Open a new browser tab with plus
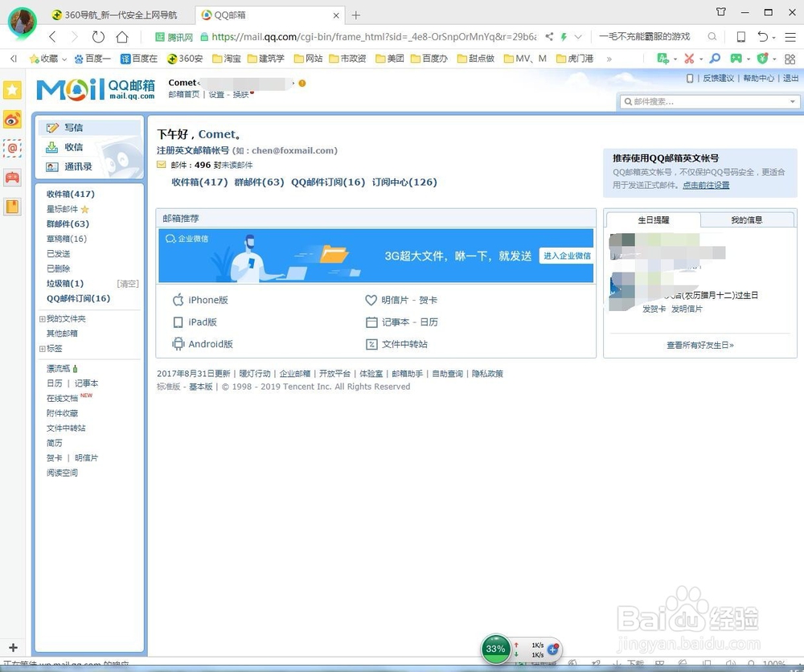804x672 pixels. point(356,15)
